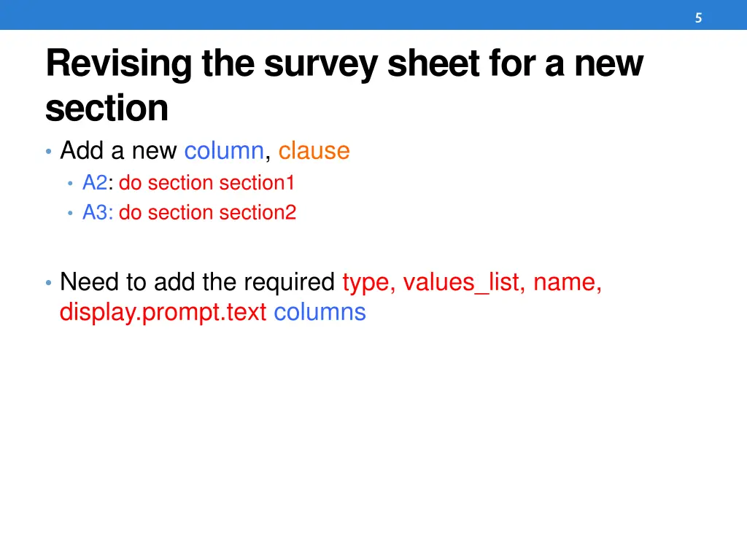Click the red "display.prompt.text" text
This screenshot has height=560, width=747.
(163, 312)
